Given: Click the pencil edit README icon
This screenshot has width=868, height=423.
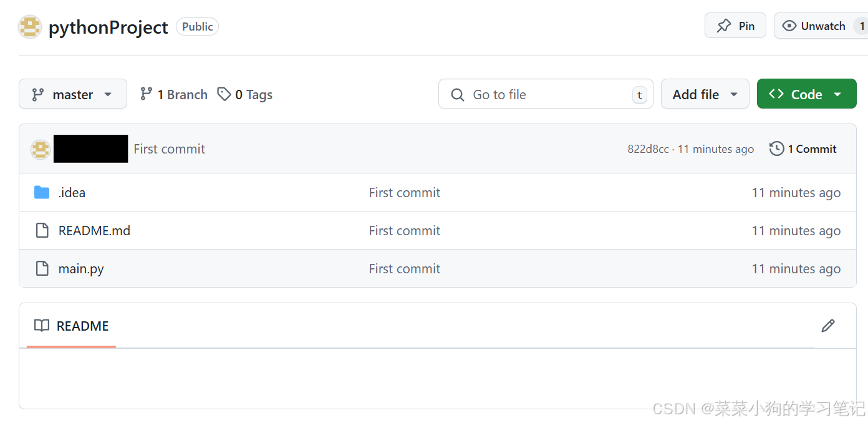Looking at the screenshot, I should tap(827, 326).
